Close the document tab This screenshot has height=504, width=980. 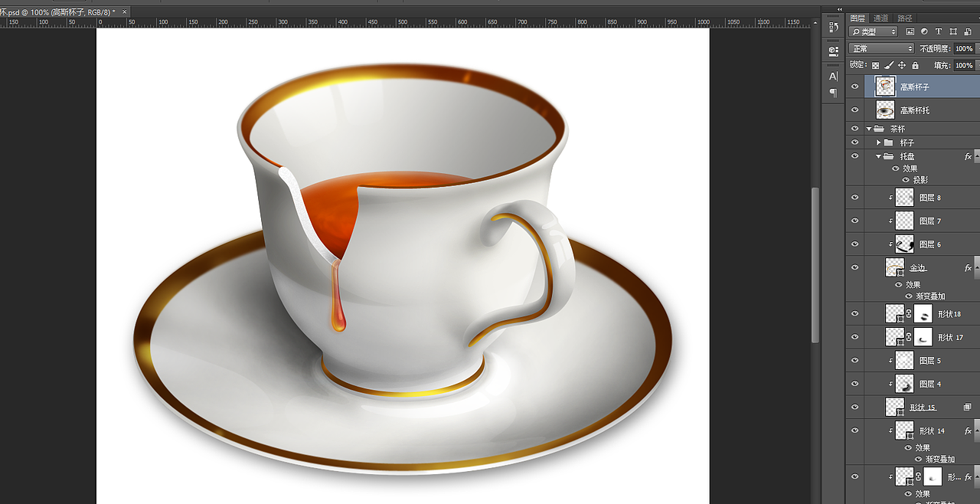point(125,12)
